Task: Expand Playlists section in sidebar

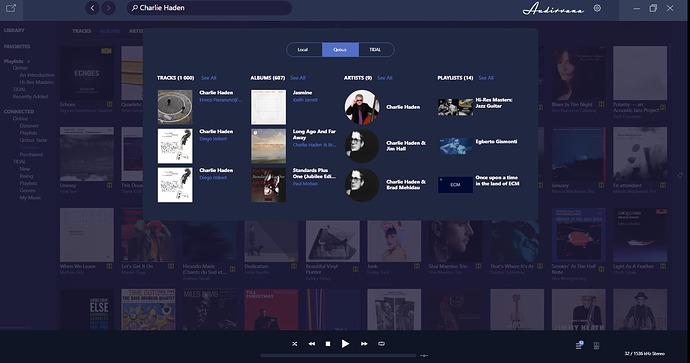Action: coord(29,61)
